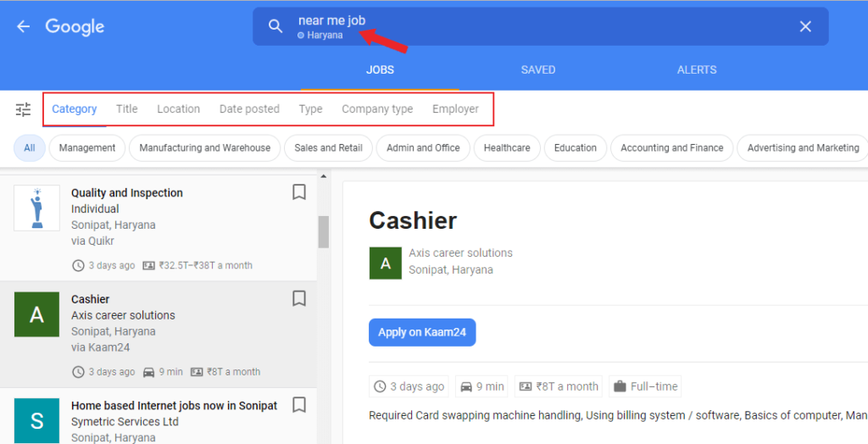Click the Quality and Inspection job logo
This screenshot has height=444, width=868.
36,208
